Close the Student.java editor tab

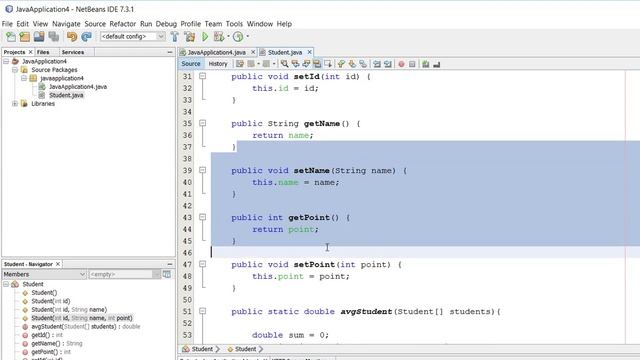309,52
